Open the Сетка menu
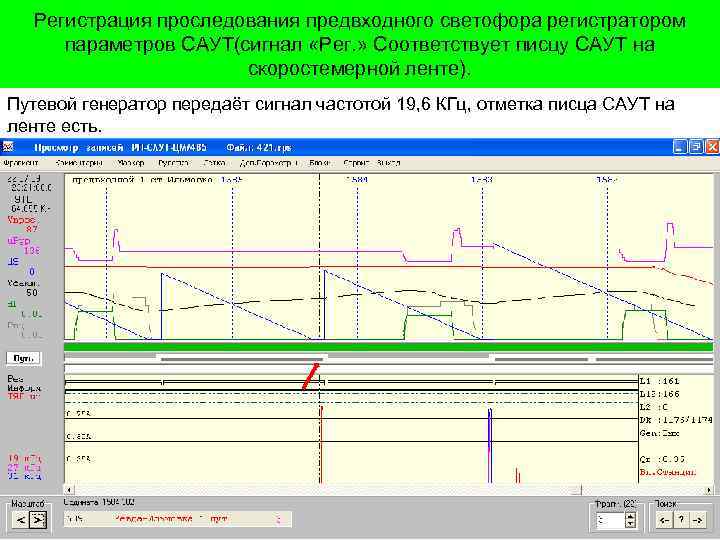720x540 pixels. tap(214, 163)
